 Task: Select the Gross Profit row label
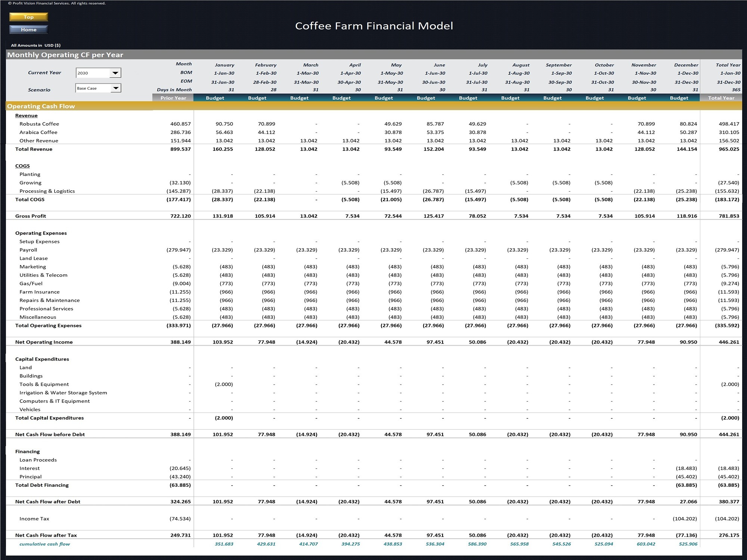[x=31, y=216]
